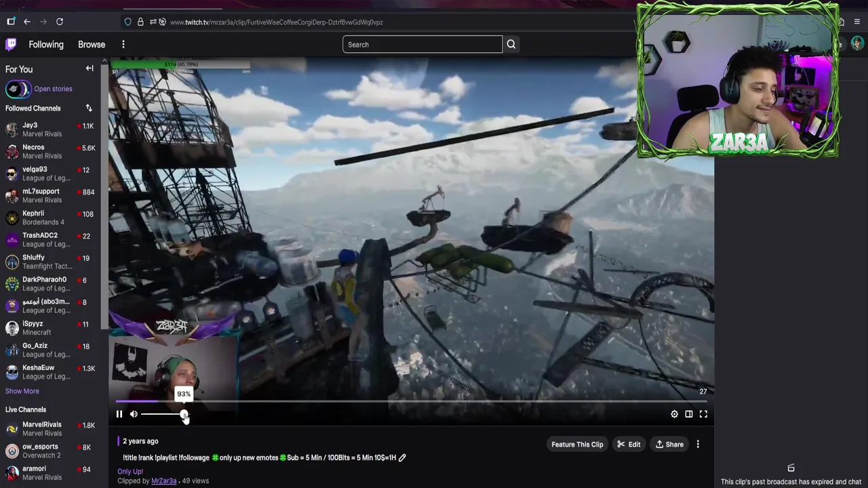Image resolution: width=868 pixels, height=488 pixels.
Task: Click the Open stories link
Action: tap(53, 89)
